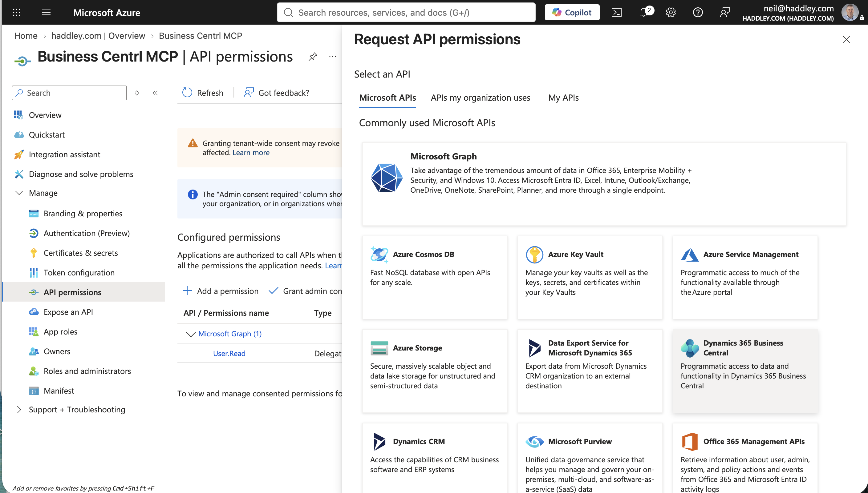Image resolution: width=868 pixels, height=493 pixels.
Task: Open Integration assistant
Action: pos(64,154)
